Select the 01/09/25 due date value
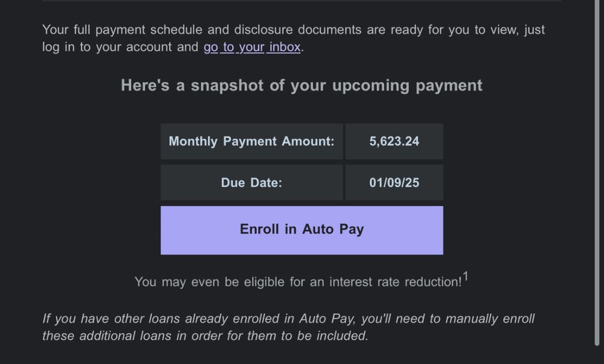 click(x=394, y=183)
